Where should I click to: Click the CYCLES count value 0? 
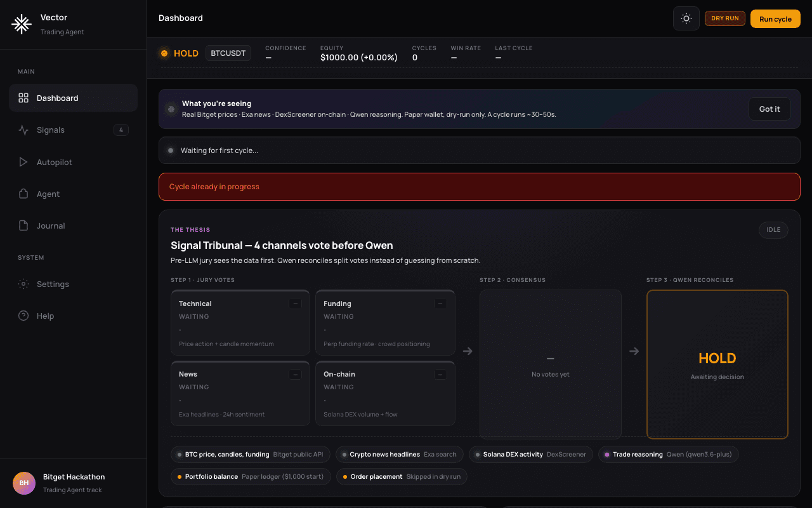[x=415, y=57]
